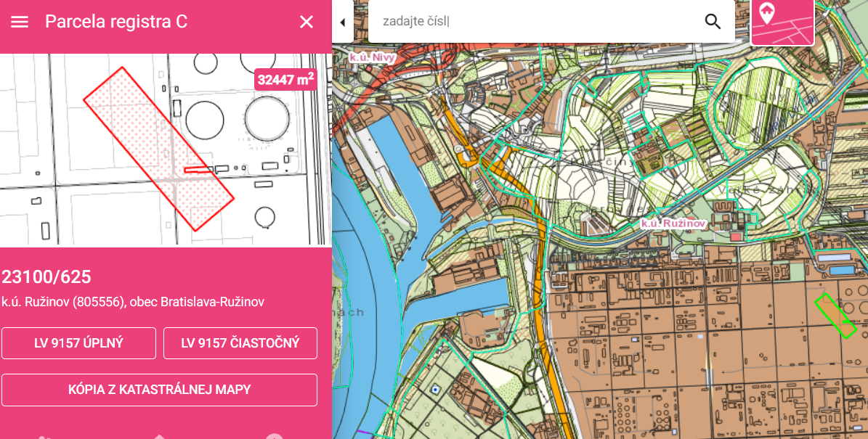The width and height of the screenshot is (868, 439).
Task: Click the magnifier search icon
Action: click(713, 21)
